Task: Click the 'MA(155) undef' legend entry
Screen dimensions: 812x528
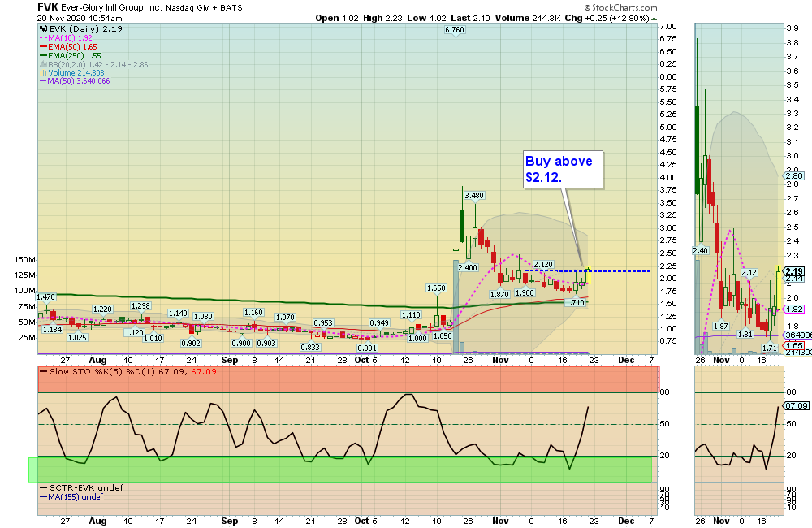Action: (72, 496)
